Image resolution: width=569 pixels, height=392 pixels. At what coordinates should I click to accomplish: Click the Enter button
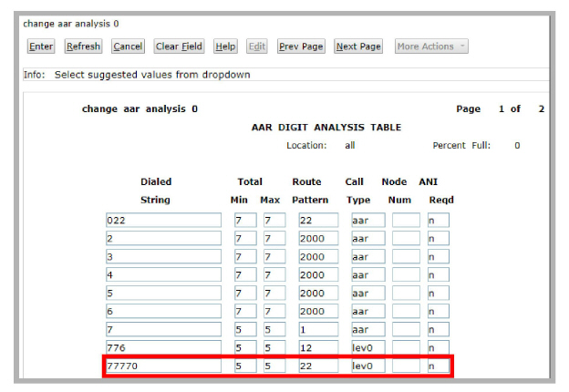click(41, 46)
